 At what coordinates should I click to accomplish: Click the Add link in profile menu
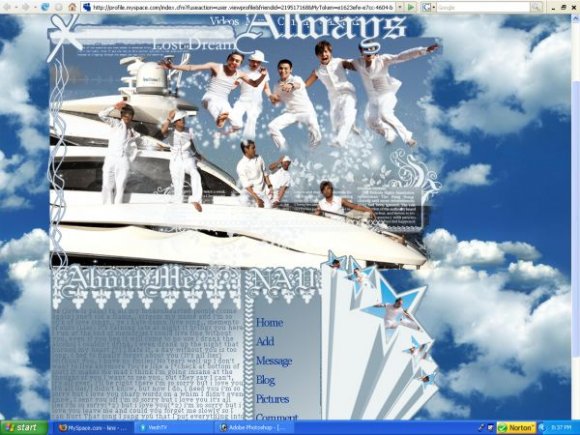pos(265,341)
